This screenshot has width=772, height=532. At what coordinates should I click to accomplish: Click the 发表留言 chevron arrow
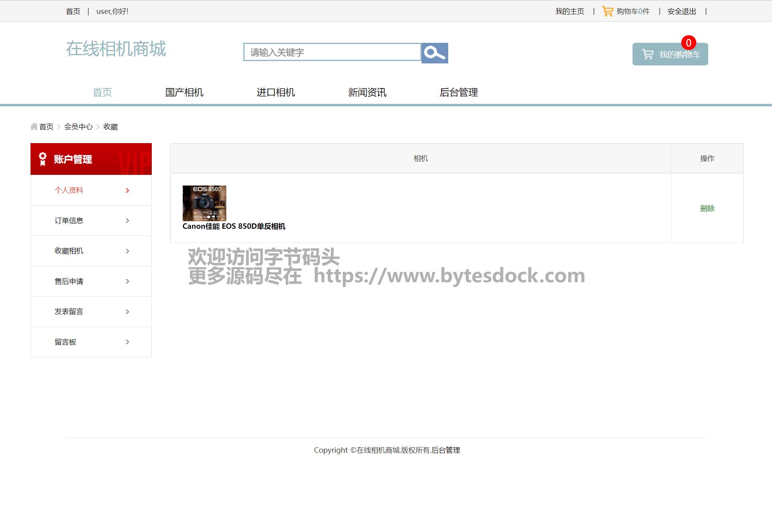click(x=127, y=312)
